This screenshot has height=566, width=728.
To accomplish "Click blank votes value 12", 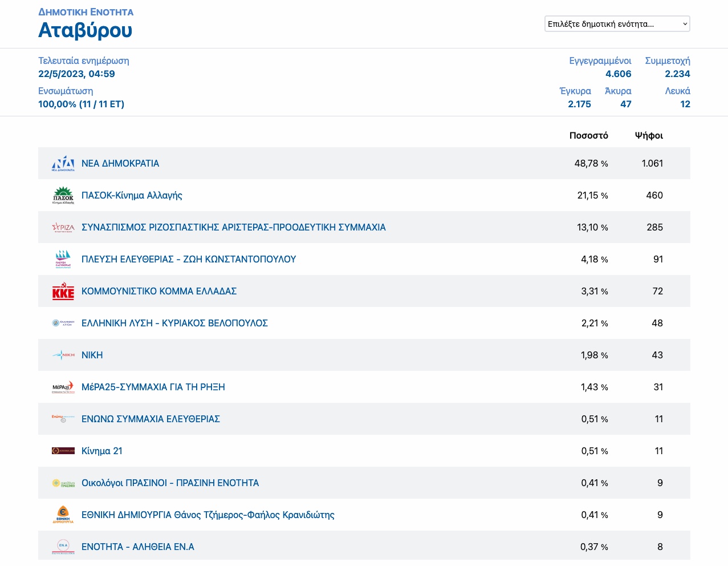I will [685, 104].
